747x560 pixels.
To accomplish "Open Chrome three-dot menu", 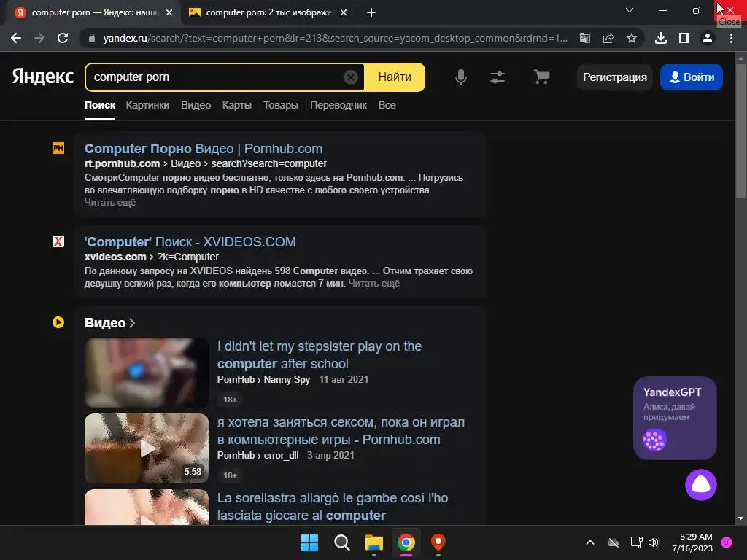I will click(x=731, y=38).
